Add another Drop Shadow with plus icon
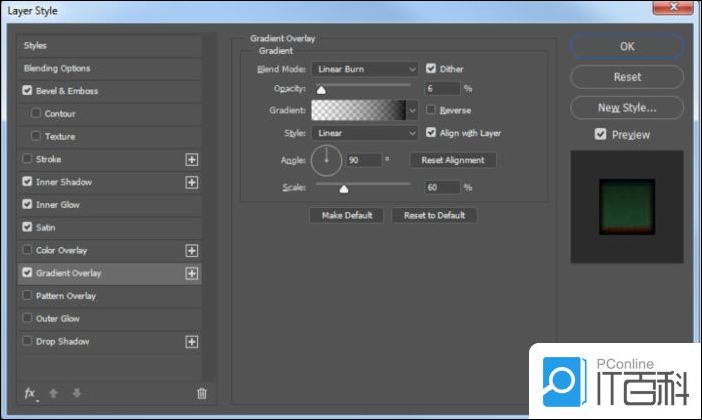Image resolution: width=702 pixels, height=420 pixels. (x=192, y=342)
